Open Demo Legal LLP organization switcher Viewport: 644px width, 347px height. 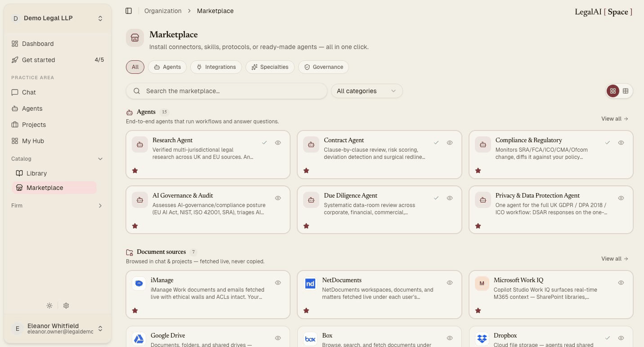tap(58, 18)
